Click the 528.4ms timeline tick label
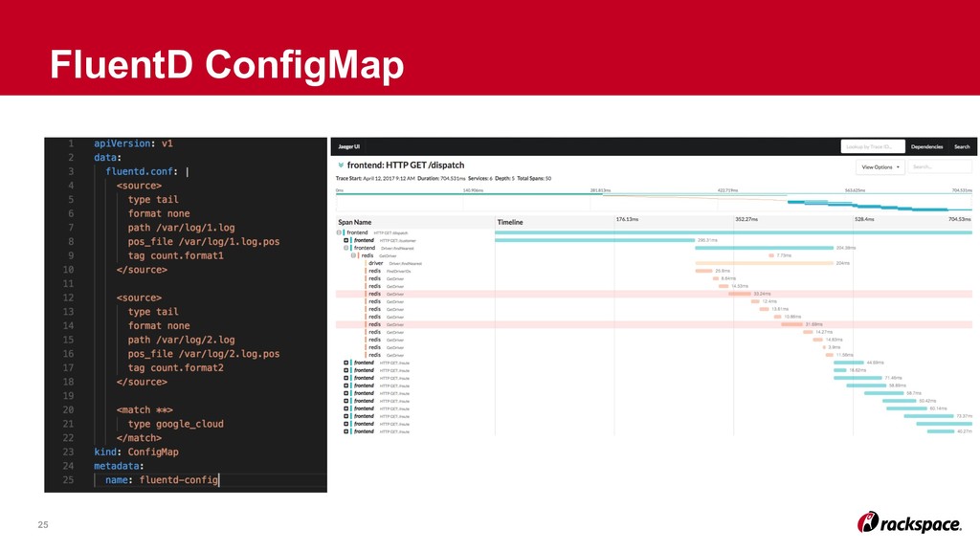This screenshot has width=980, height=551. click(x=864, y=219)
